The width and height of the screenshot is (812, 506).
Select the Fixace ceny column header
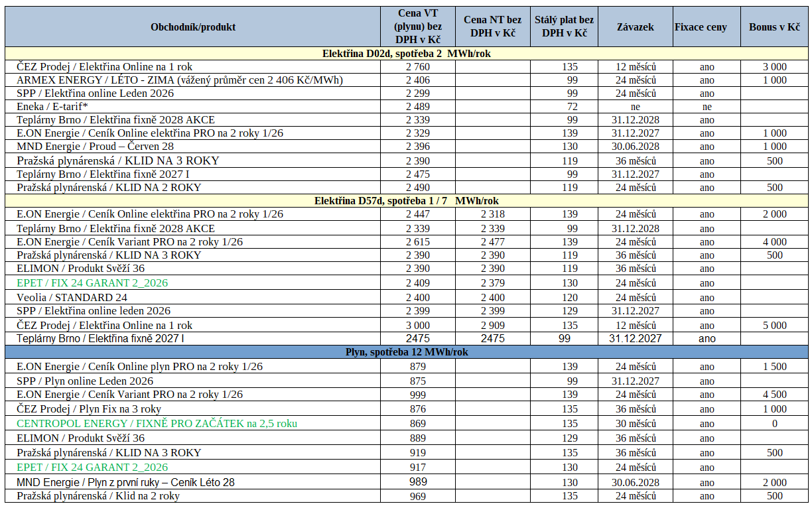point(701,27)
